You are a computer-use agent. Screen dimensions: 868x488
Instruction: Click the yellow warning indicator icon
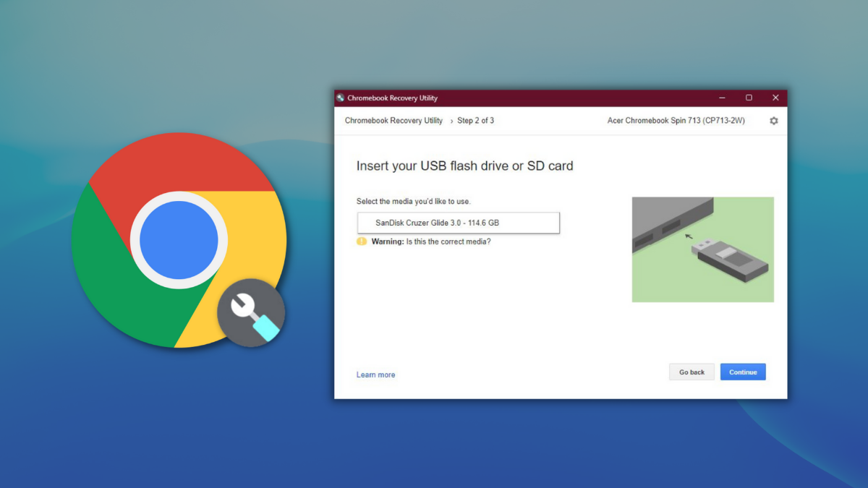tap(360, 241)
